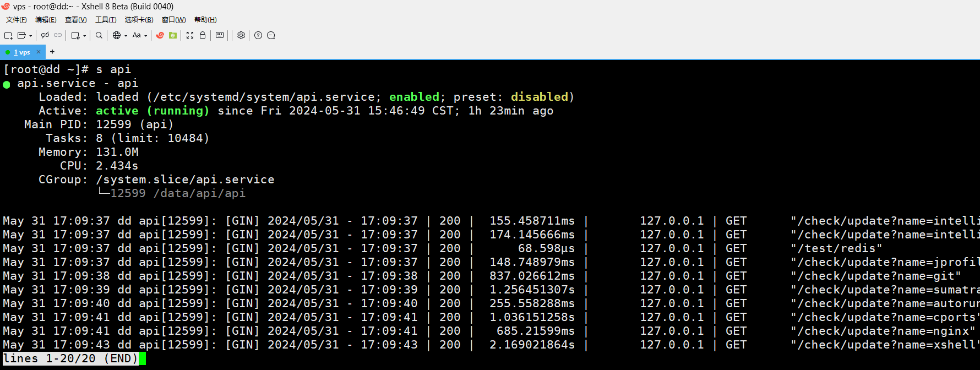Close the vps tab

pos(39,52)
